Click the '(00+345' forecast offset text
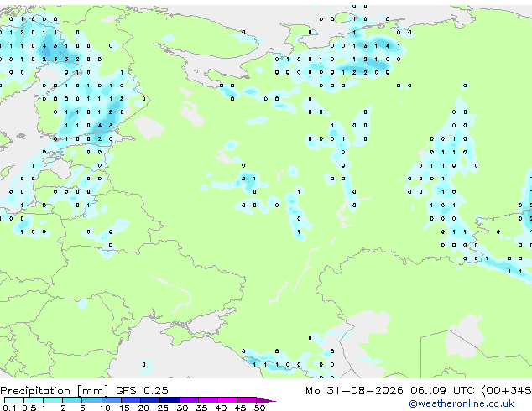Viewport: 532px width, 411px height. point(506,391)
